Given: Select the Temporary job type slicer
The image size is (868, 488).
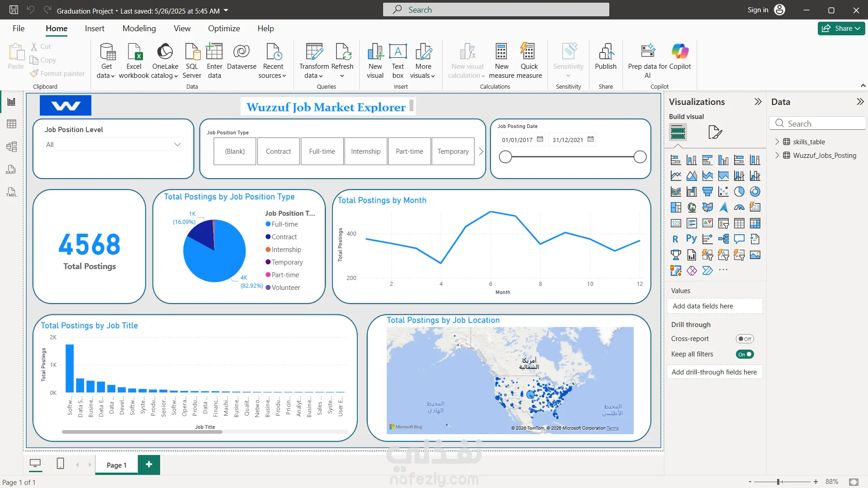Looking at the screenshot, I should 453,152.
